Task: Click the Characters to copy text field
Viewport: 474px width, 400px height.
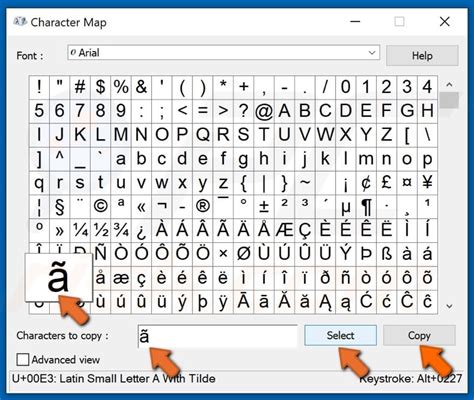Action: click(217, 336)
